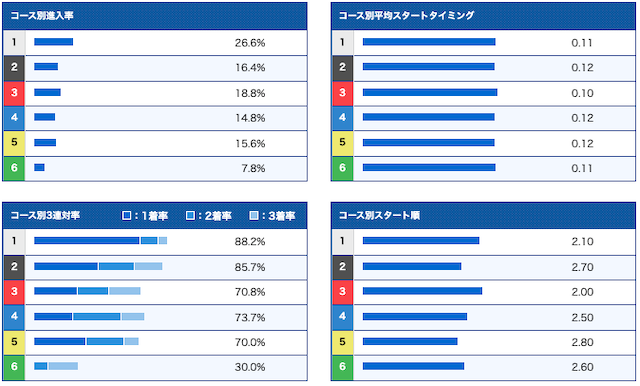Click blue course 4 badge in コース別3連対率

(14, 317)
